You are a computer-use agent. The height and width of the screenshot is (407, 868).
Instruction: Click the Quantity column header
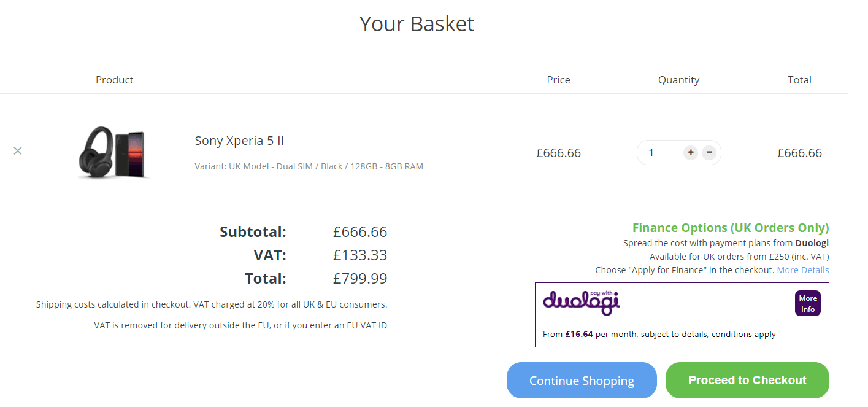(x=679, y=80)
